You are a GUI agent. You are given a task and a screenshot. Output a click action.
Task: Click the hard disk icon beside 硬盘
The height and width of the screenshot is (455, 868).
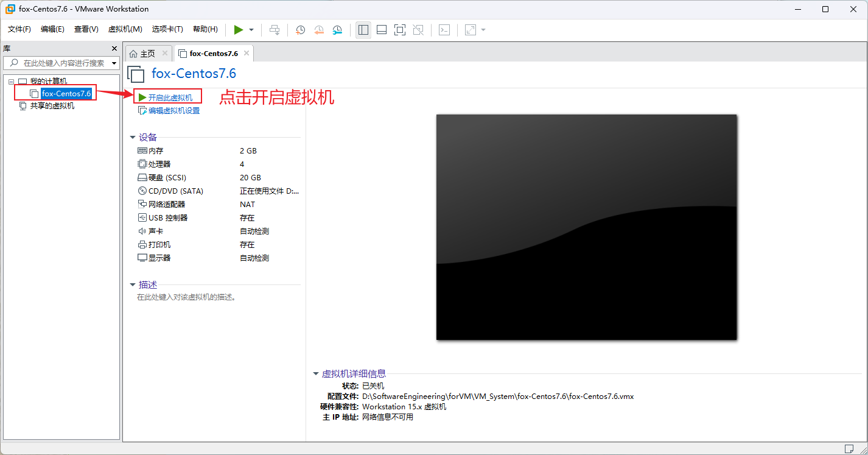click(142, 178)
